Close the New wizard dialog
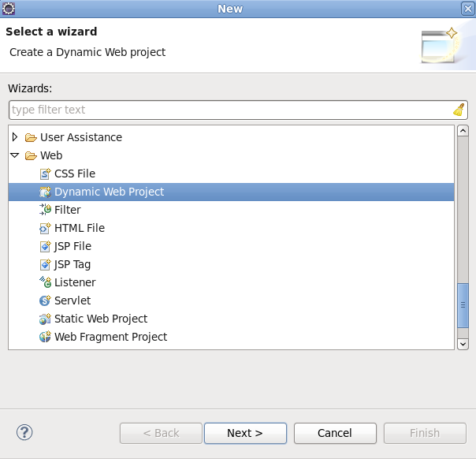476x459 pixels. tap(468, 9)
